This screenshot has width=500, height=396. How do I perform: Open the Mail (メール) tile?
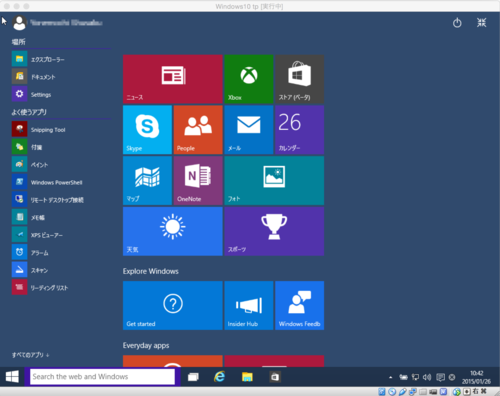pos(249,130)
